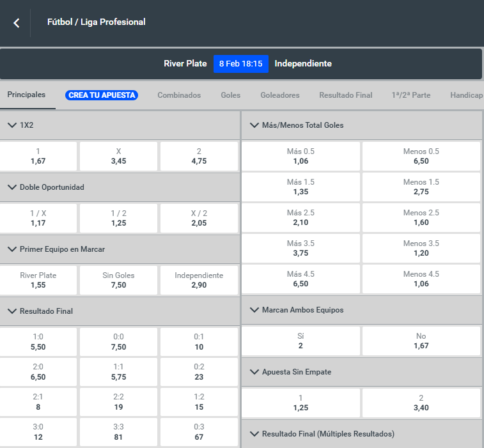Select correct score 0:3 at 67
The image size is (484, 448).
point(199,432)
